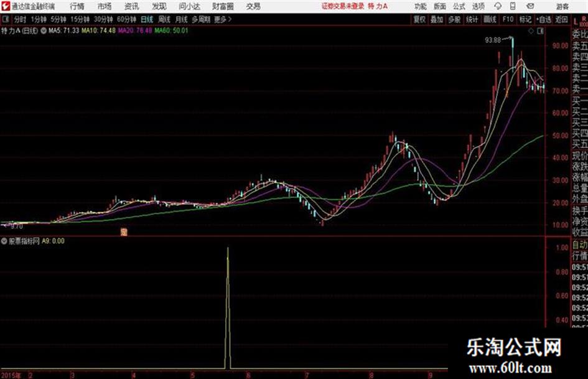Screen dimensions: 588x379
Task: Switch to the 60分钟 period tab
Action: point(127,19)
